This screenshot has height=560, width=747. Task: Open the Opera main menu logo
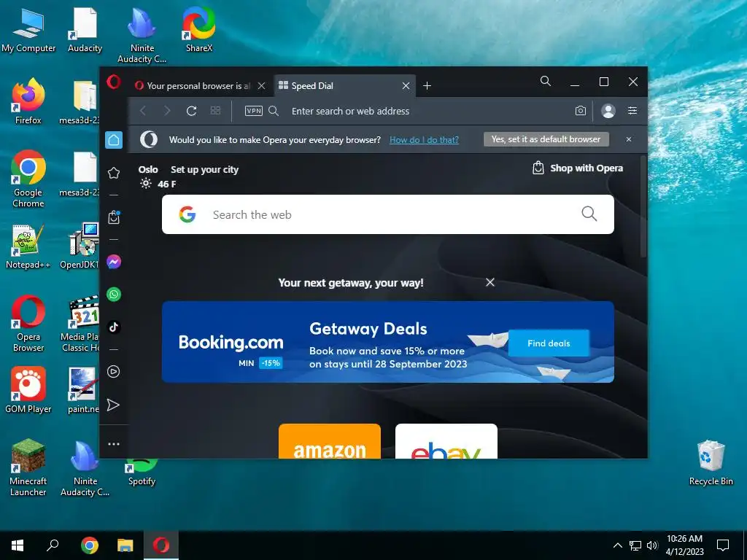pyautogui.click(x=113, y=82)
